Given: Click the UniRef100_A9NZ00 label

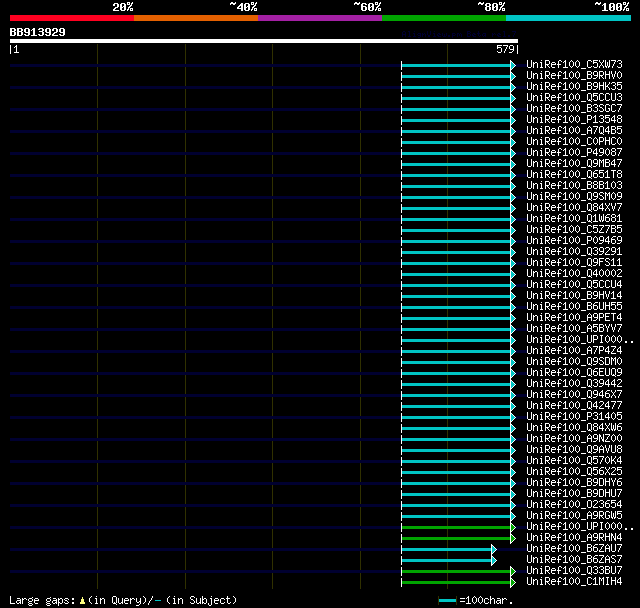Looking at the screenshot, I should click(574, 439).
